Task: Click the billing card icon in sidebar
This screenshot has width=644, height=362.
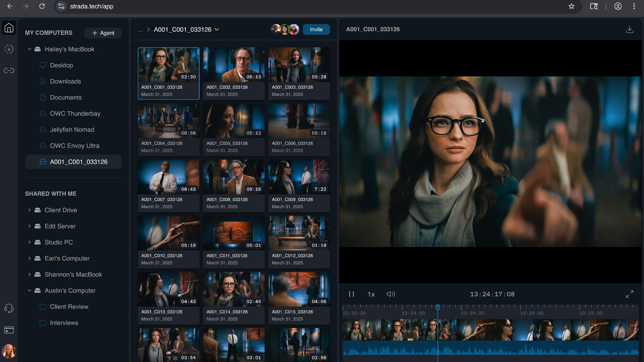Action: [9, 330]
